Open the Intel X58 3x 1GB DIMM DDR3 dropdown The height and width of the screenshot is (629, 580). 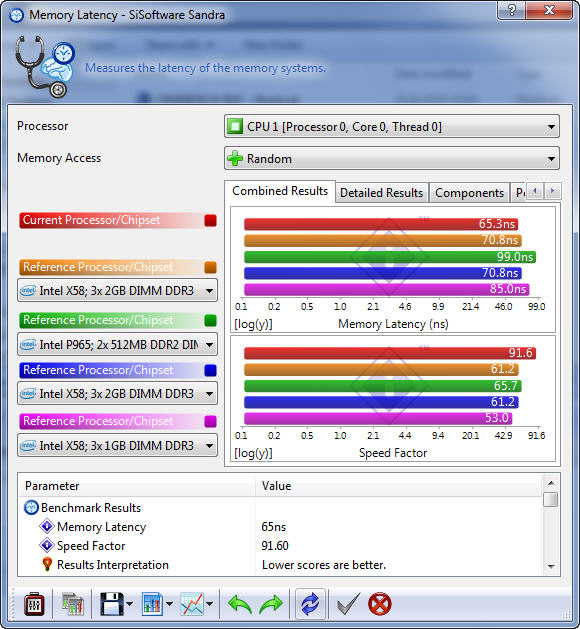point(118,446)
